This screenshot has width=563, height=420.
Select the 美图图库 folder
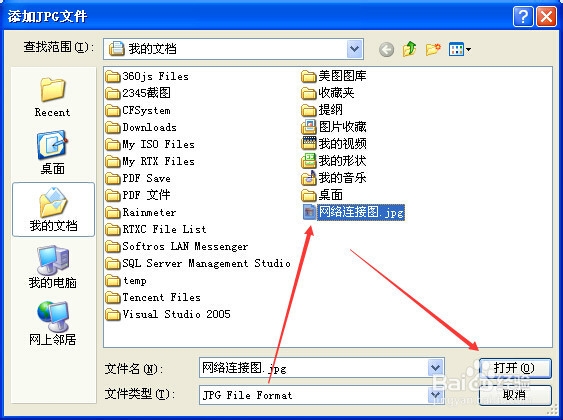pyautogui.click(x=334, y=76)
